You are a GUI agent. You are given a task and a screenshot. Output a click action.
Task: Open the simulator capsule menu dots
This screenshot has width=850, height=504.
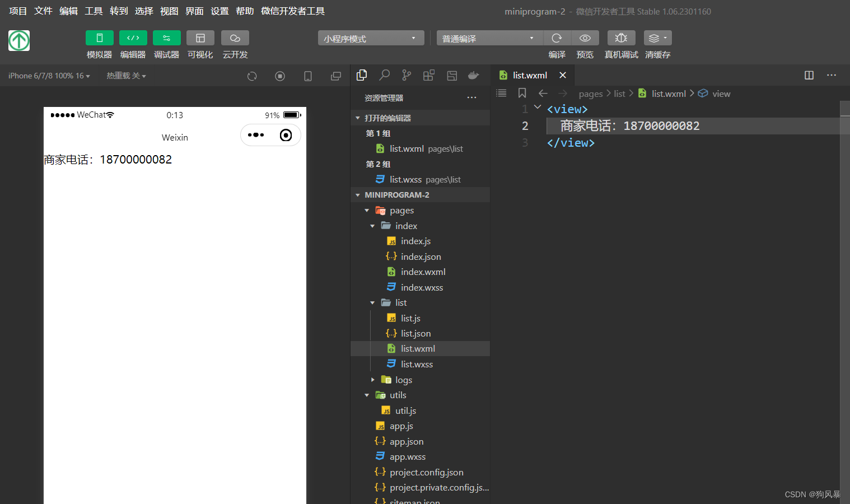pos(256,135)
